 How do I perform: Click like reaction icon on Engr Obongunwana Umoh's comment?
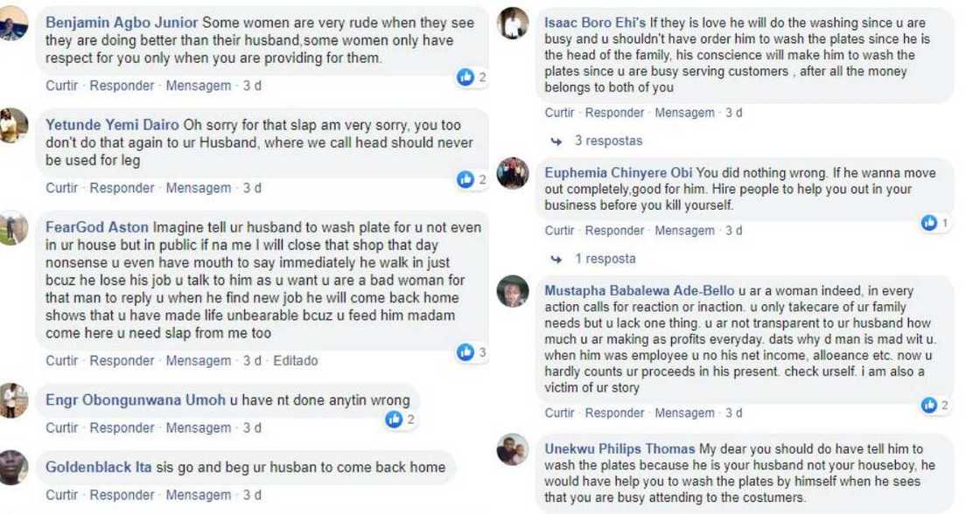394,420
